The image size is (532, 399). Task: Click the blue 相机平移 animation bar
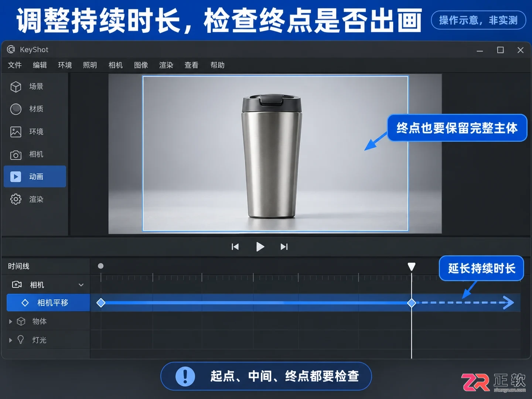point(256,303)
